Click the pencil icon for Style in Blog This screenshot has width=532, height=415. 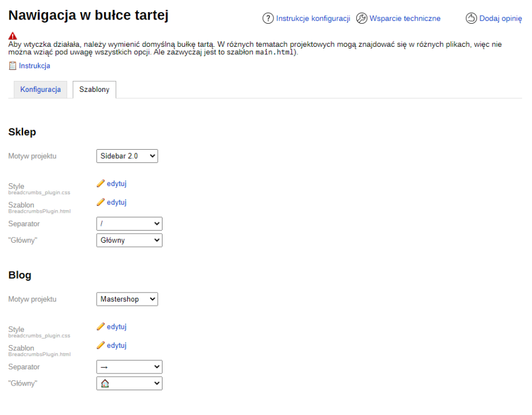pyautogui.click(x=101, y=327)
